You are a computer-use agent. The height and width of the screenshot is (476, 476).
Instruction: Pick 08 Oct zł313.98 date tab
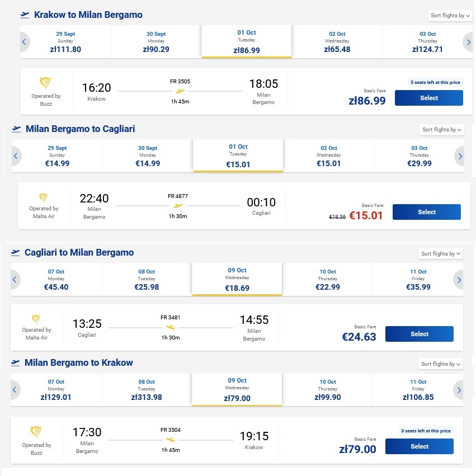pos(147,389)
